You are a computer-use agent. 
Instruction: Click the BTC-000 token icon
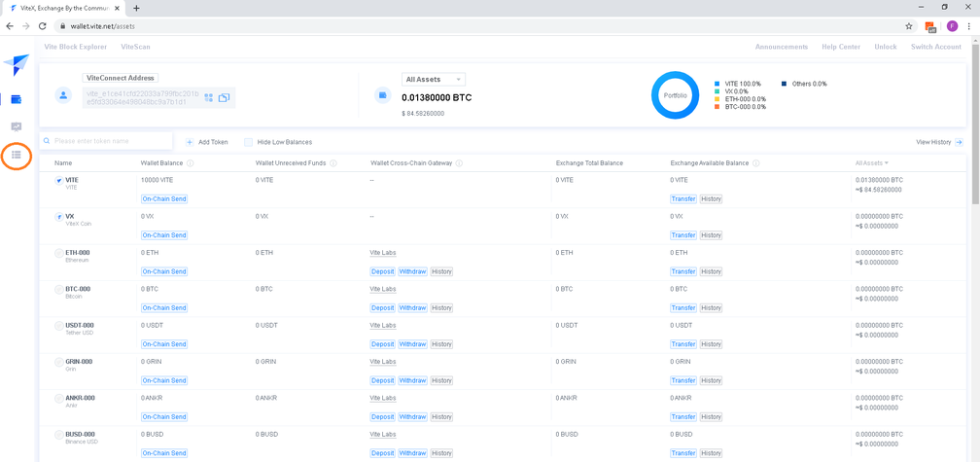pyautogui.click(x=58, y=290)
